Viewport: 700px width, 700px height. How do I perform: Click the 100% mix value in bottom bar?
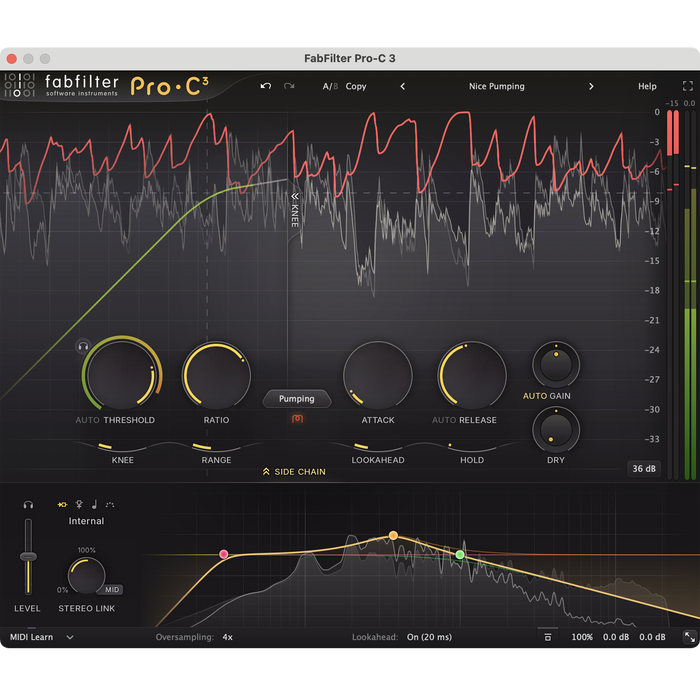pos(582,637)
